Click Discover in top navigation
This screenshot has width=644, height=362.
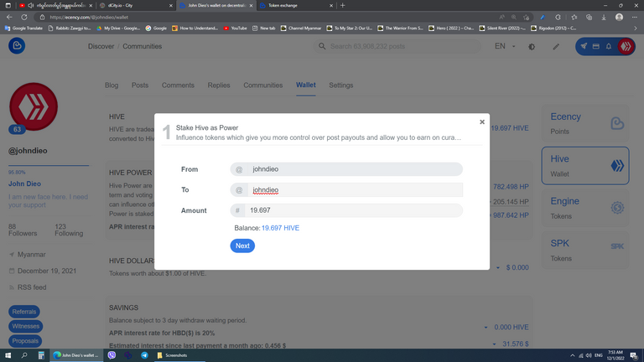(x=101, y=46)
